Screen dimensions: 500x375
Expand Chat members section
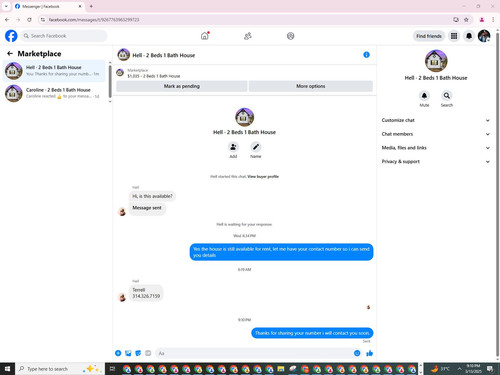(436, 134)
